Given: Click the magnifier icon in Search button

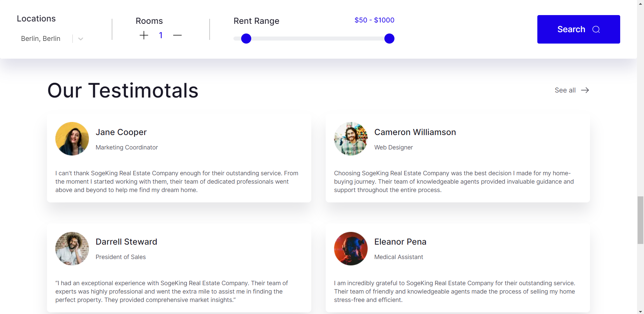Looking at the screenshot, I should coord(596,29).
